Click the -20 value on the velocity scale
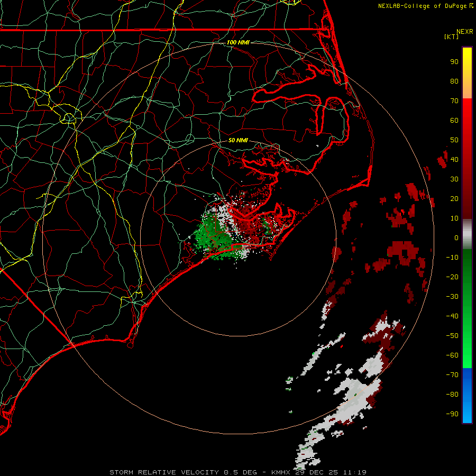 point(452,277)
